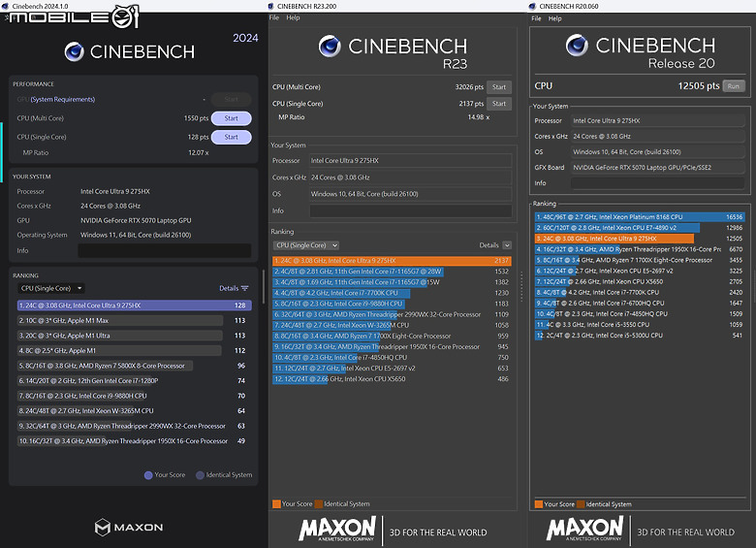
Task: Click Your Score legend dot in Cinebench 2024
Action: (x=148, y=475)
